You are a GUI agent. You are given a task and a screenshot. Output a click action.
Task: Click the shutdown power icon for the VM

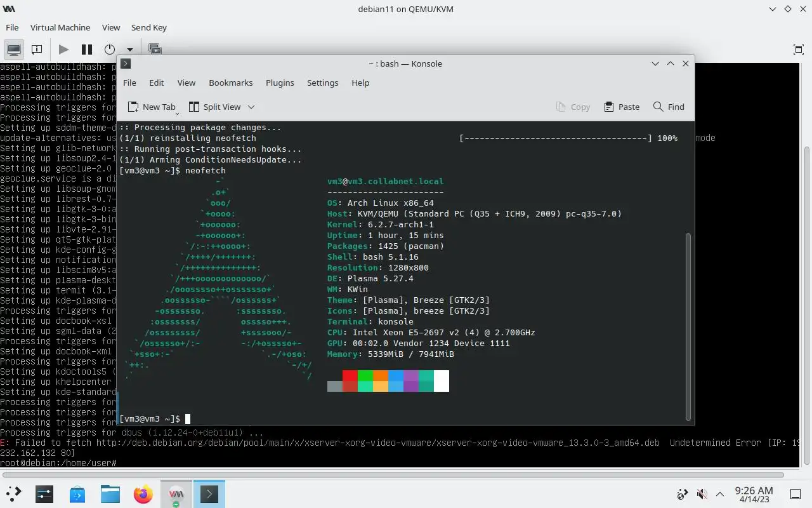tap(110, 49)
